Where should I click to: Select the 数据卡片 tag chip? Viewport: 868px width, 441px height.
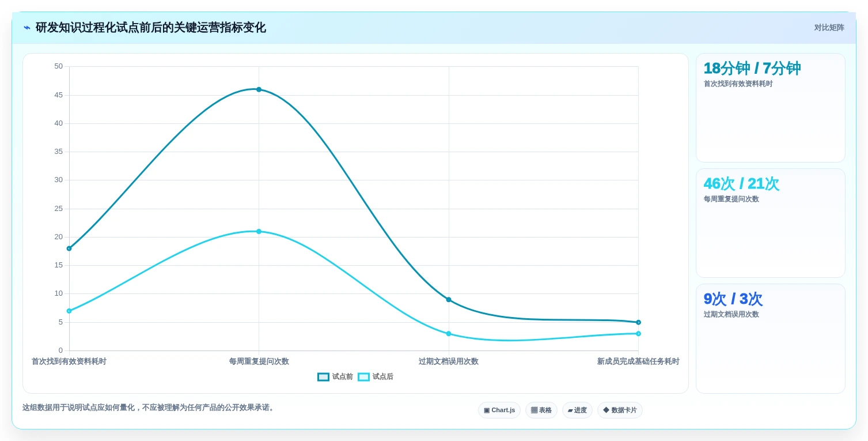(620, 410)
